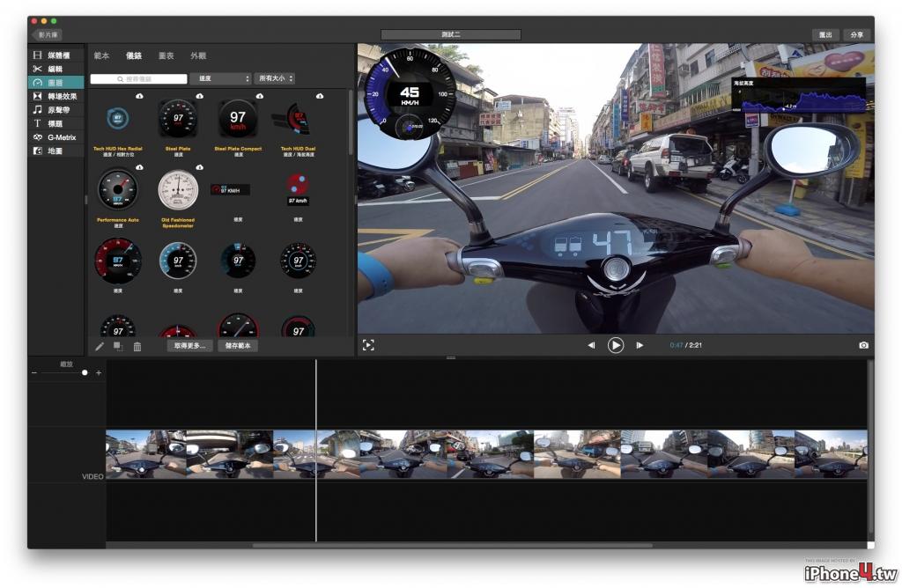
Task: Open the 所有大小 size filter dropdown
Action: click(275, 78)
